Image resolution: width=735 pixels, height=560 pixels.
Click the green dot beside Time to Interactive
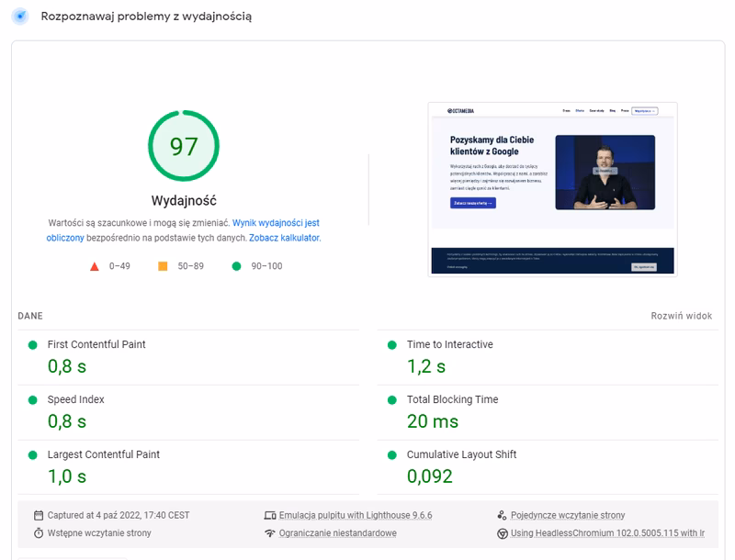[x=391, y=344]
